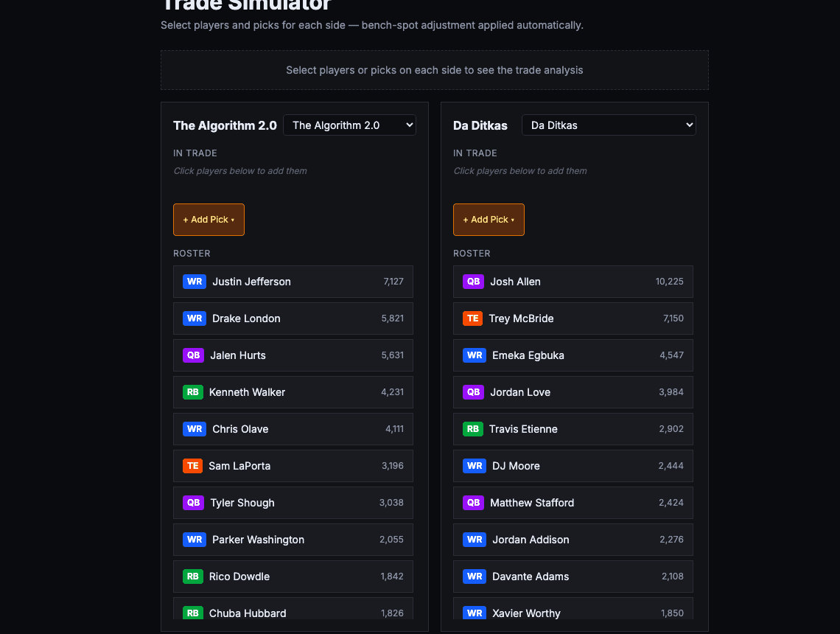Click the WR badge beside Jordan Addison
840x634 pixels.
click(x=475, y=540)
